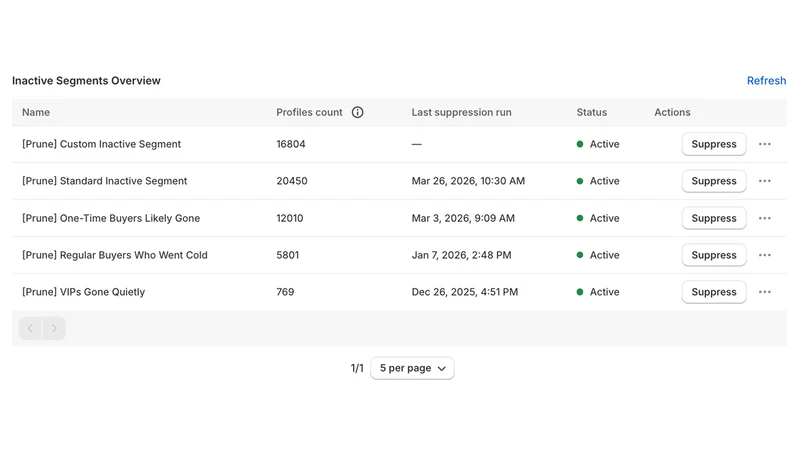Select the profiles count 769
The width and height of the screenshot is (800, 450).
285,292
